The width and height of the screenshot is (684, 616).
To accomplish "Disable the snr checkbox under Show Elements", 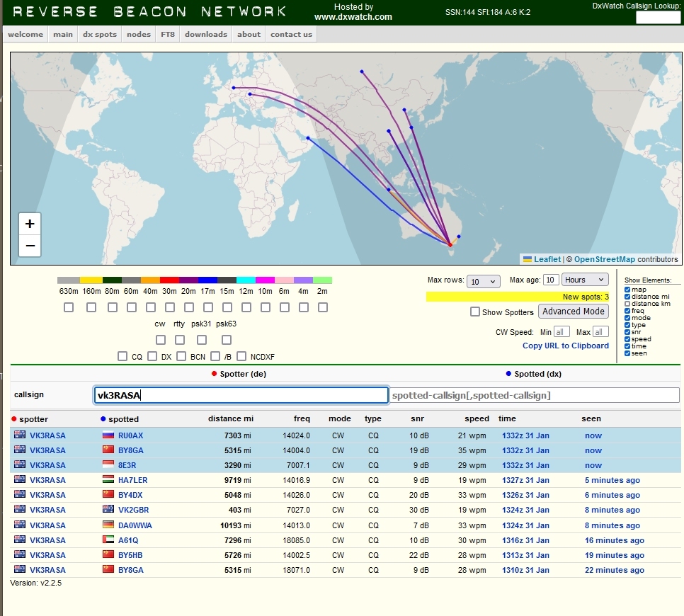I will point(627,332).
